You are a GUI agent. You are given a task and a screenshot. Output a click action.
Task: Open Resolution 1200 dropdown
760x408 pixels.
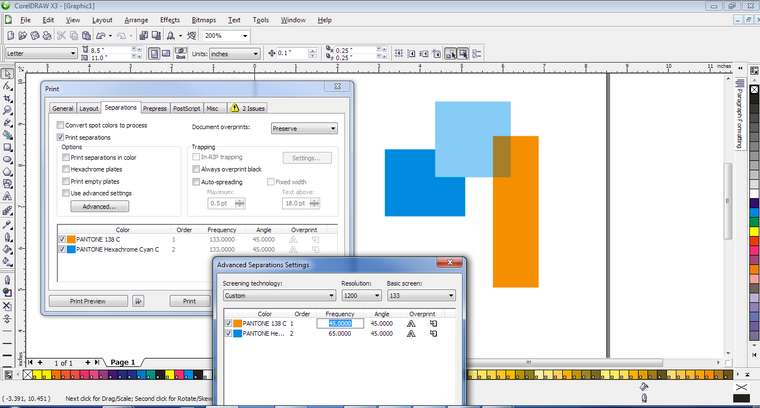[x=362, y=295]
